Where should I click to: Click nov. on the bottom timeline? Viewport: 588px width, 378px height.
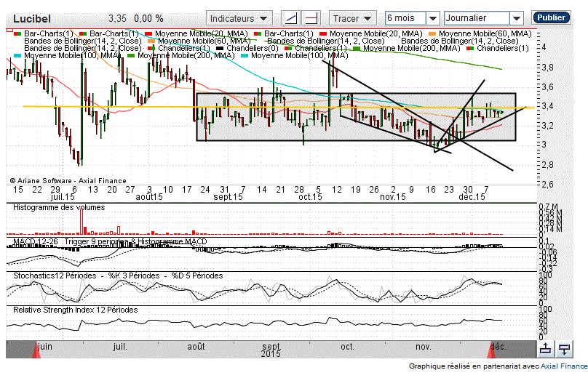coord(423,346)
